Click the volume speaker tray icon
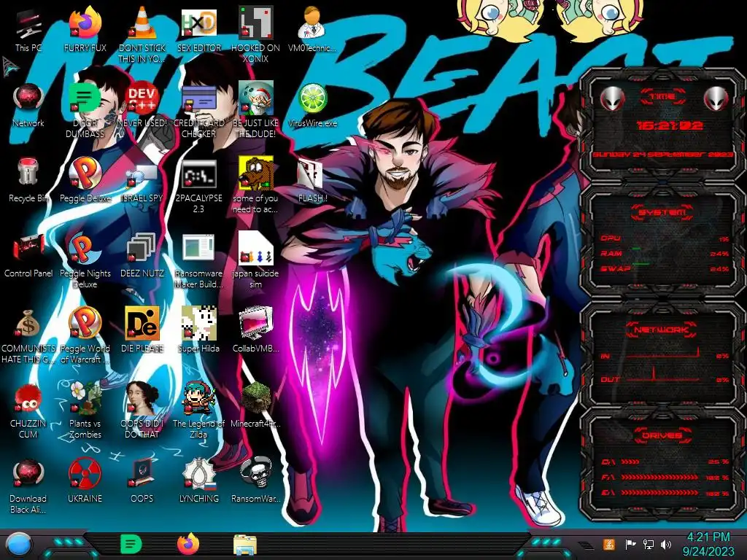 (666, 544)
